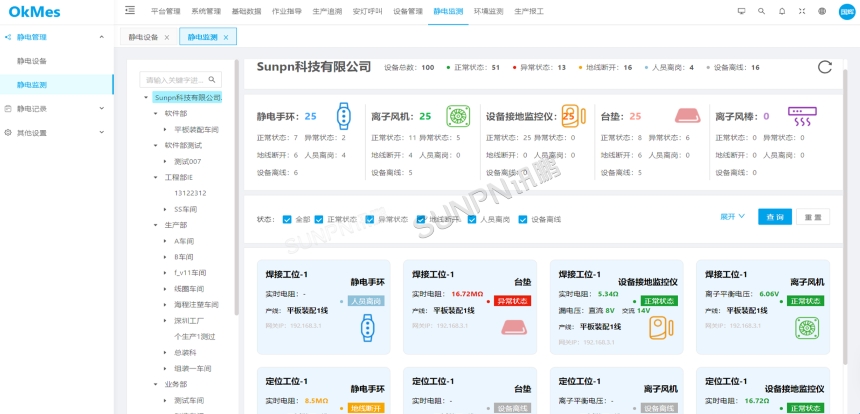860x414 pixels.
Task: Expand the 平板装配车间 tree node
Action: click(x=165, y=129)
